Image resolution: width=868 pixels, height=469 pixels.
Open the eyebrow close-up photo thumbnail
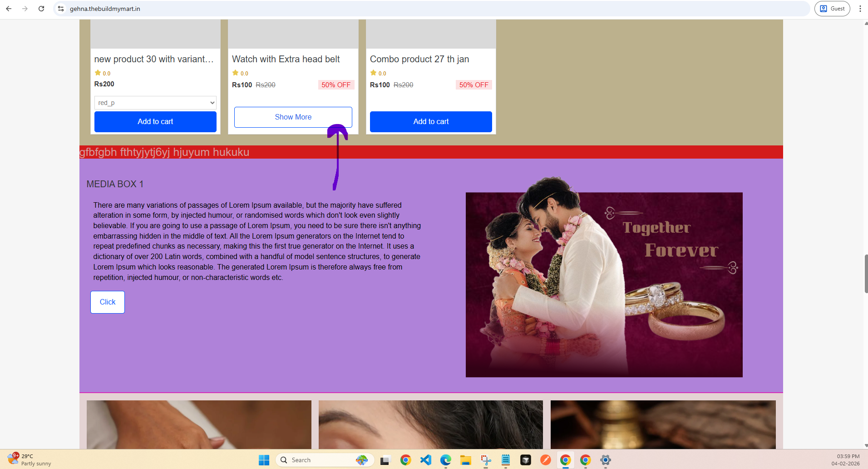(431, 424)
